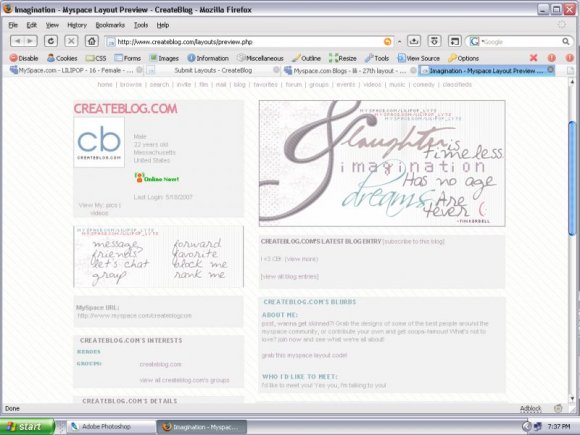Screen dimensions: 580x435
Task: Open the CSS toolbar menu
Action: point(96,58)
